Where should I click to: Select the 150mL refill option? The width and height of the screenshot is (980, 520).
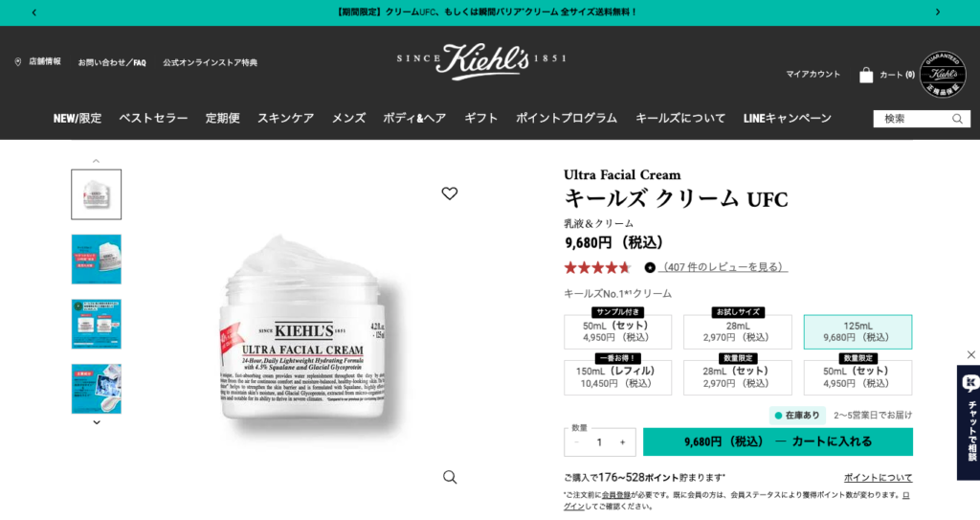click(x=617, y=377)
